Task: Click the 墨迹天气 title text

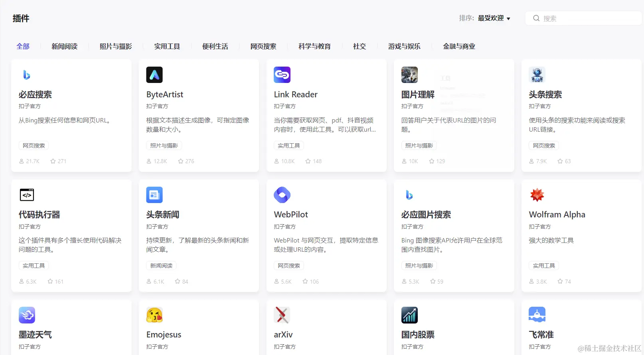Action: [35, 335]
